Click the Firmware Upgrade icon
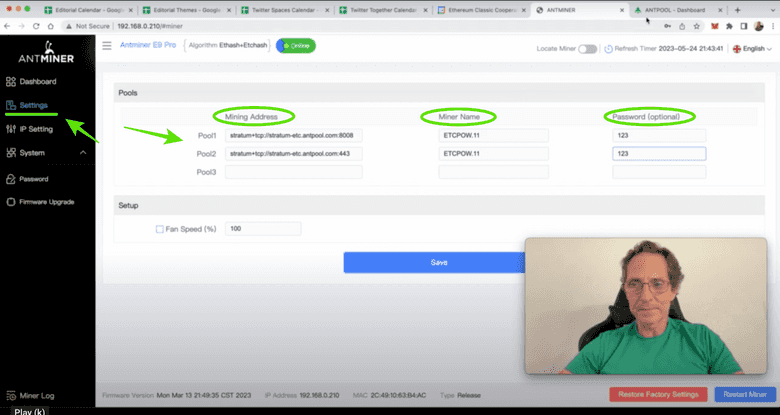 pos(10,202)
